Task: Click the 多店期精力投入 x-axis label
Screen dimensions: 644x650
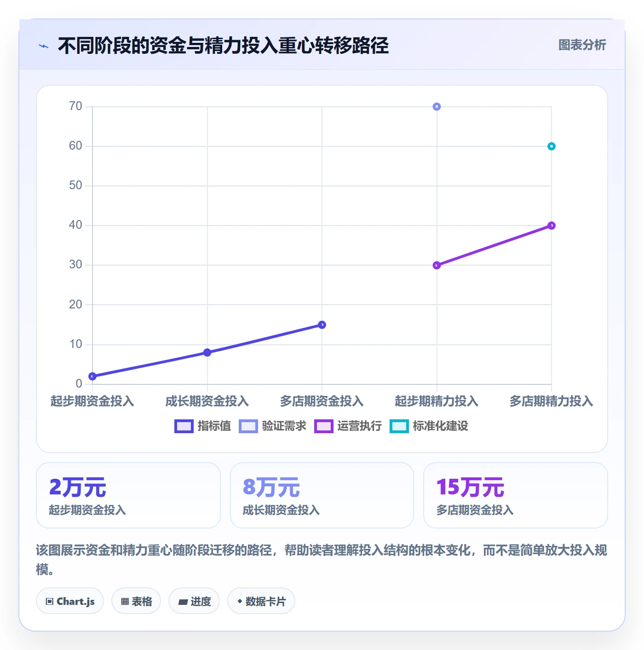Action: (552, 401)
